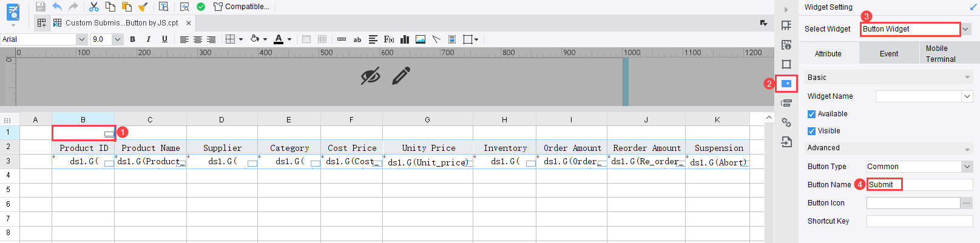Toggle italic formatting
The height and width of the screenshot is (243, 980).
[x=149, y=39]
